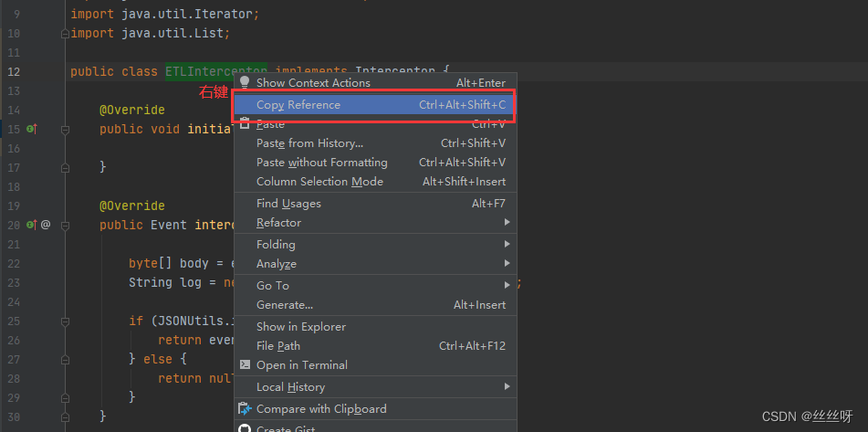Click fold end marker on line 17

66,167
